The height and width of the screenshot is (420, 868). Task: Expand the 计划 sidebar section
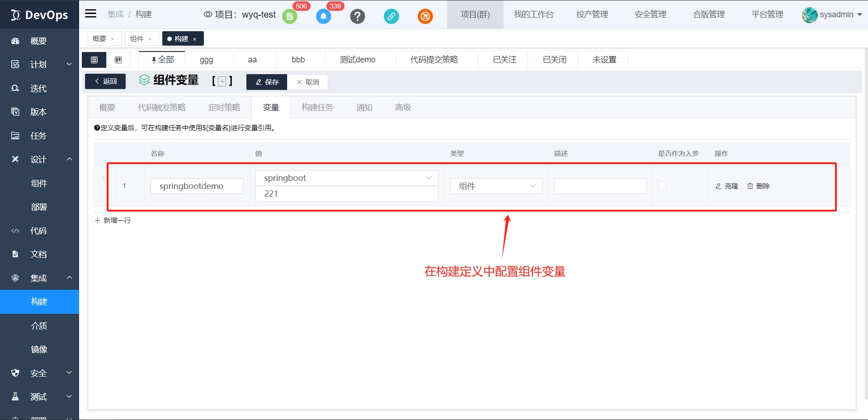coord(69,64)
